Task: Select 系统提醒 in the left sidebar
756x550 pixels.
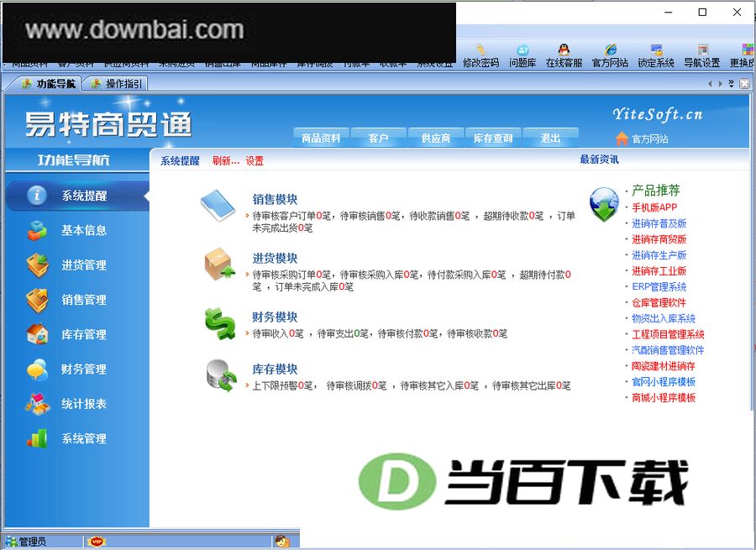Action: pos(77,196)
